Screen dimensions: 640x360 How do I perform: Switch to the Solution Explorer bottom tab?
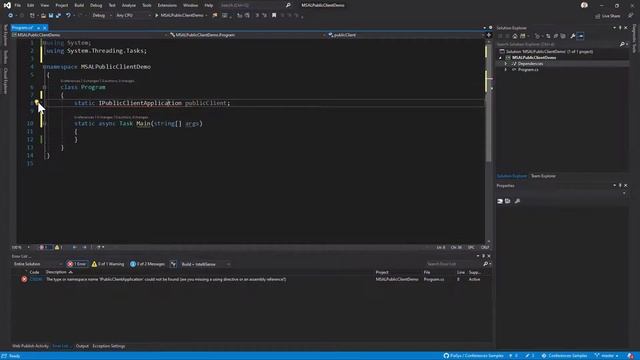511,176
